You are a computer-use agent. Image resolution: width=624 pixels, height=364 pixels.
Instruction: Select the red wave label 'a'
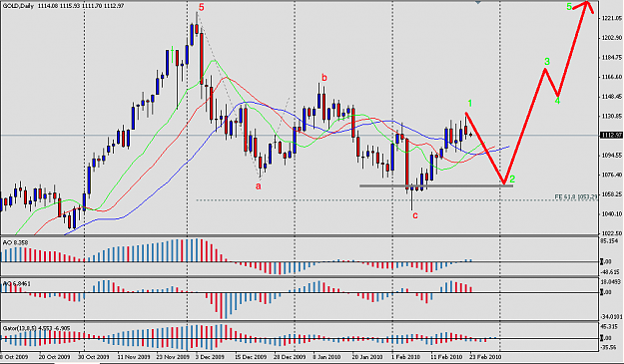[x=259, y=185]
